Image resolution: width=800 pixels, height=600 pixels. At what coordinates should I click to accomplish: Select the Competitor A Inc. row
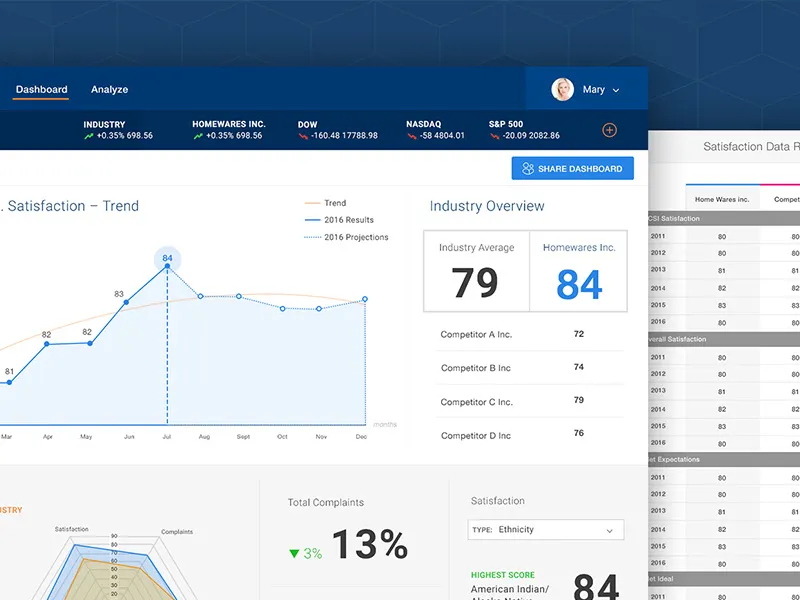[x=530, y=334]
